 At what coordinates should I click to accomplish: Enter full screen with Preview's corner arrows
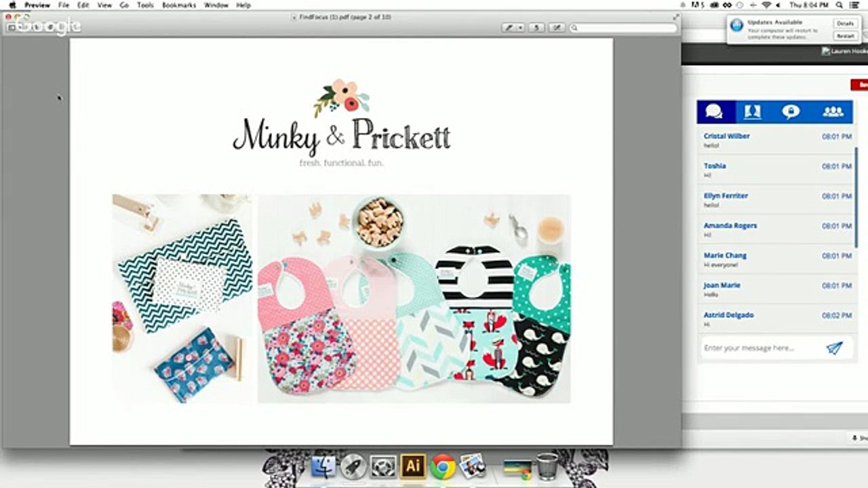[x=676, y=17]
